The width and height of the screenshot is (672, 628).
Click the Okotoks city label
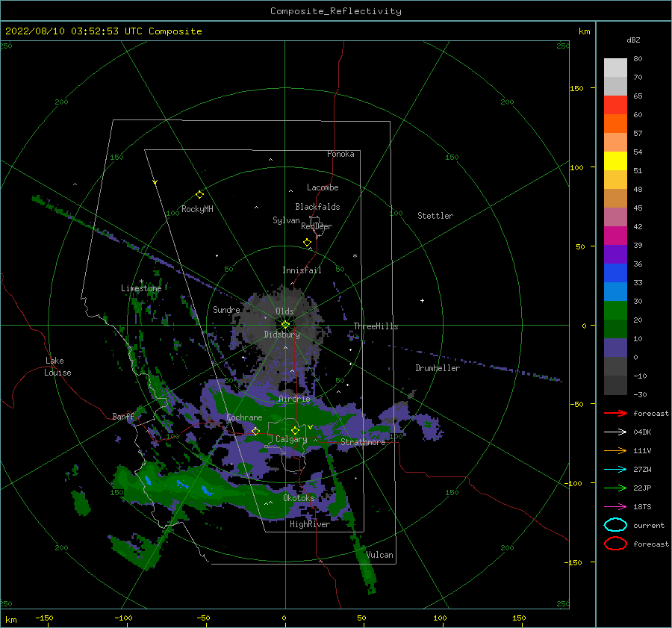(x=299, y=498)
